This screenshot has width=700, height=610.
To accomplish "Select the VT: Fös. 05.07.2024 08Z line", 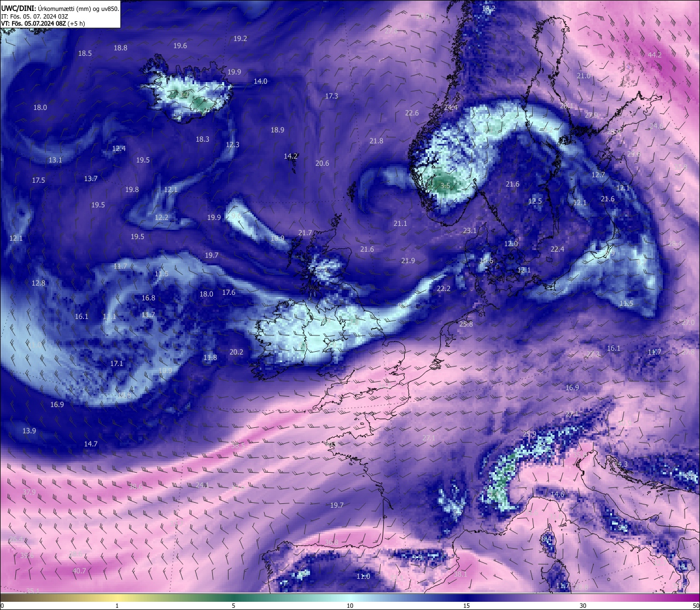I will (x=43, y=24).
